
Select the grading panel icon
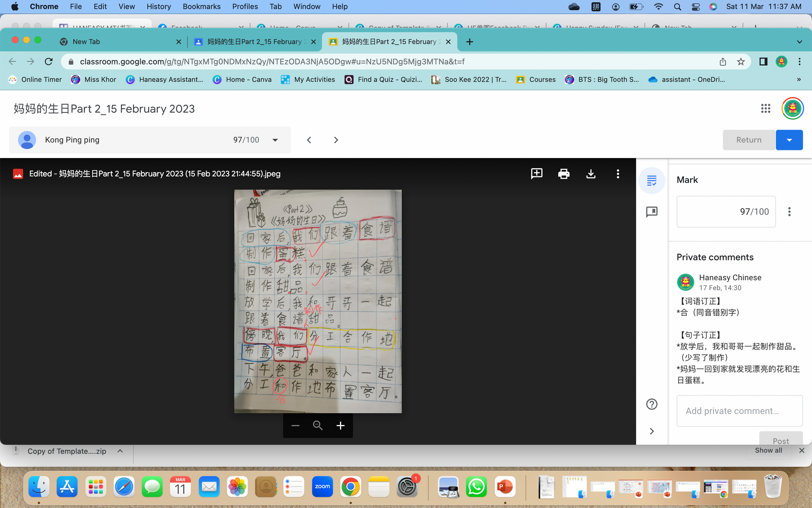[651, 181]
